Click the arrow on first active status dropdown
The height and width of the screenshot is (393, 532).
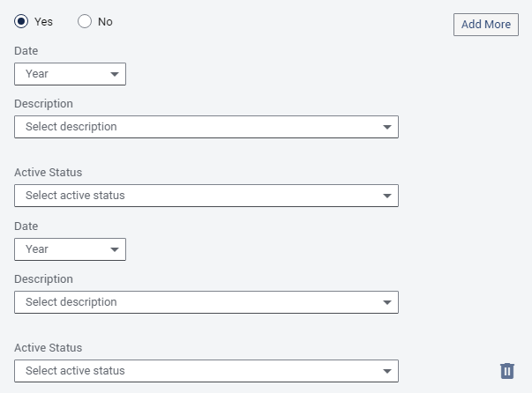[387, 196]
